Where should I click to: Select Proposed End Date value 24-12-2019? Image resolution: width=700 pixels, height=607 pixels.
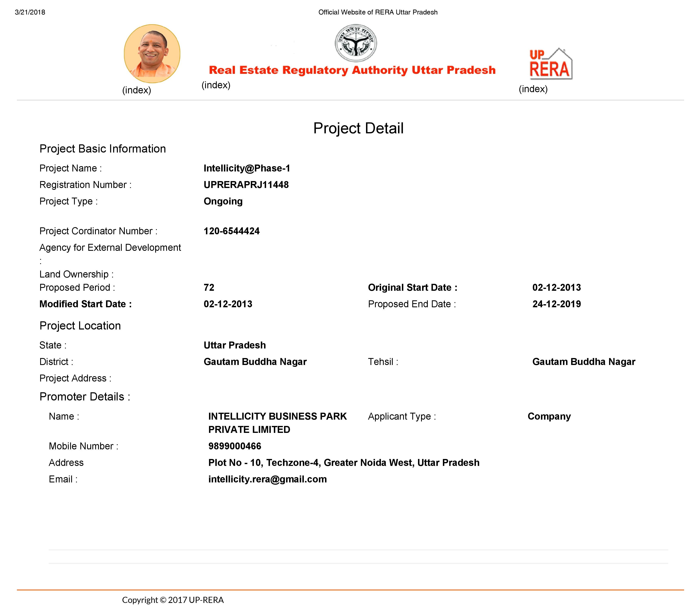pyautogui.click(x=556, y=304)
